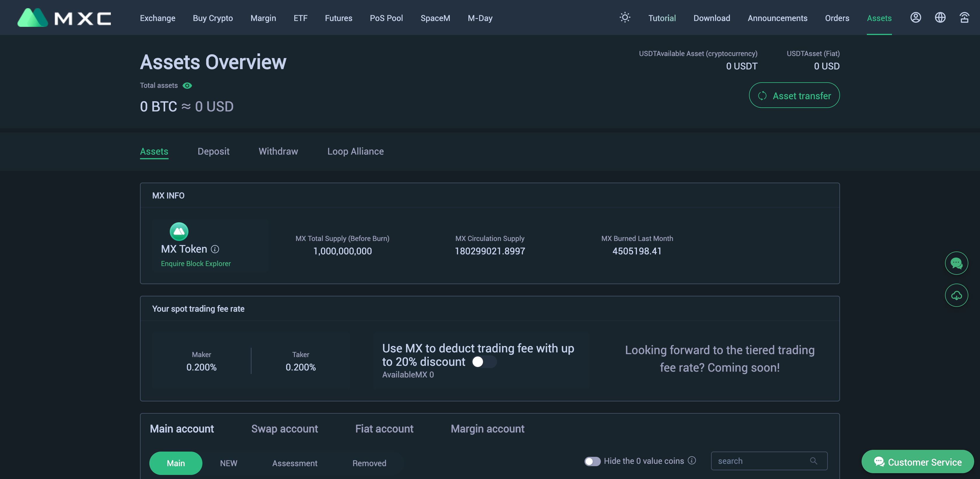Click the 0 USD fiat asset value
Image resolution: width=980 pixels, height=479 pixels.
[x=826, y=66]
